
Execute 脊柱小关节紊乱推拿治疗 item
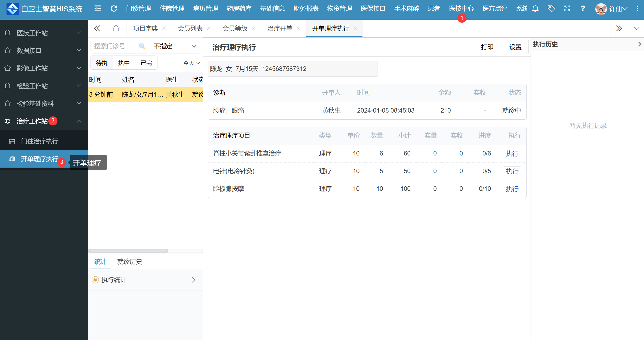coord(512,153)
